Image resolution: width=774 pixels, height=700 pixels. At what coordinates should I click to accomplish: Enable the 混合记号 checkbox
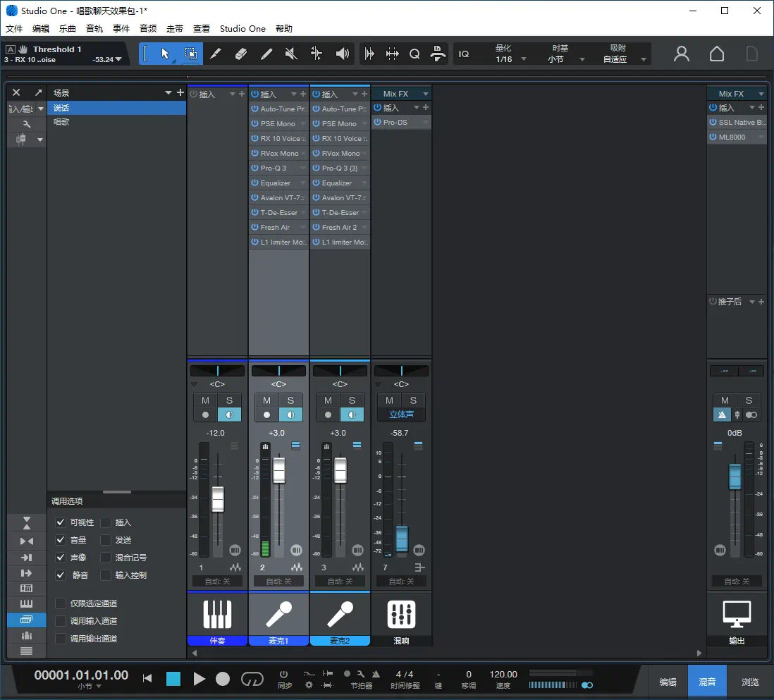tap(106, 558)
